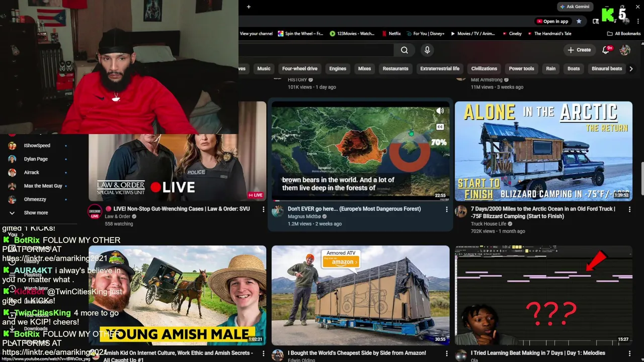Open options for the Learning Beat Making video
644x362 pixels.
629,353
